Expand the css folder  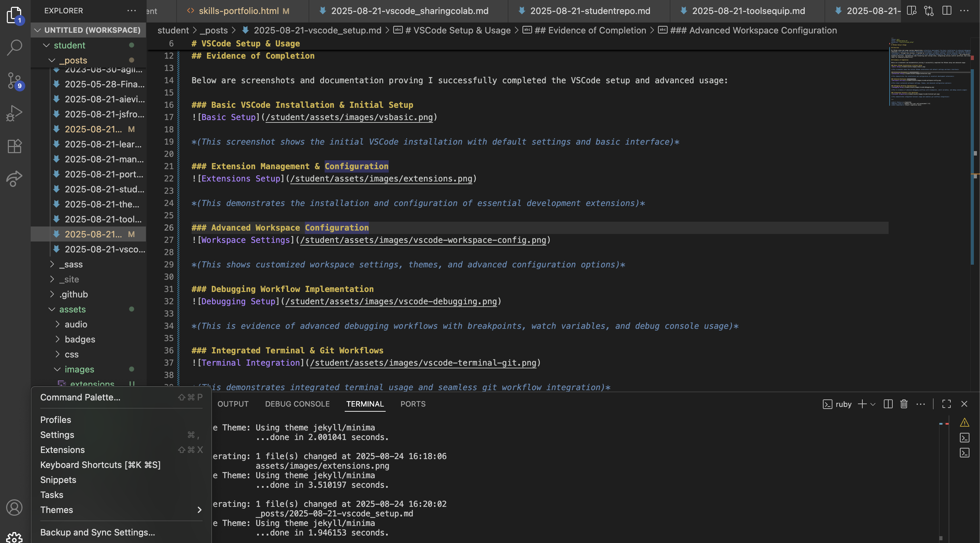88,354
